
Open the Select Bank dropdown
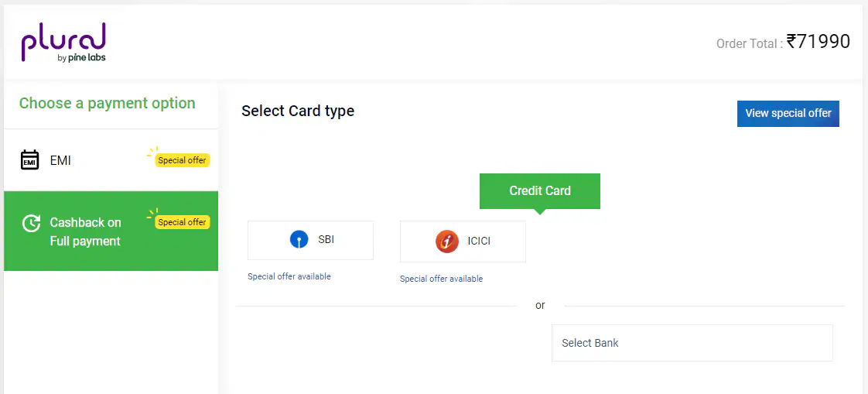coord(692,343)
